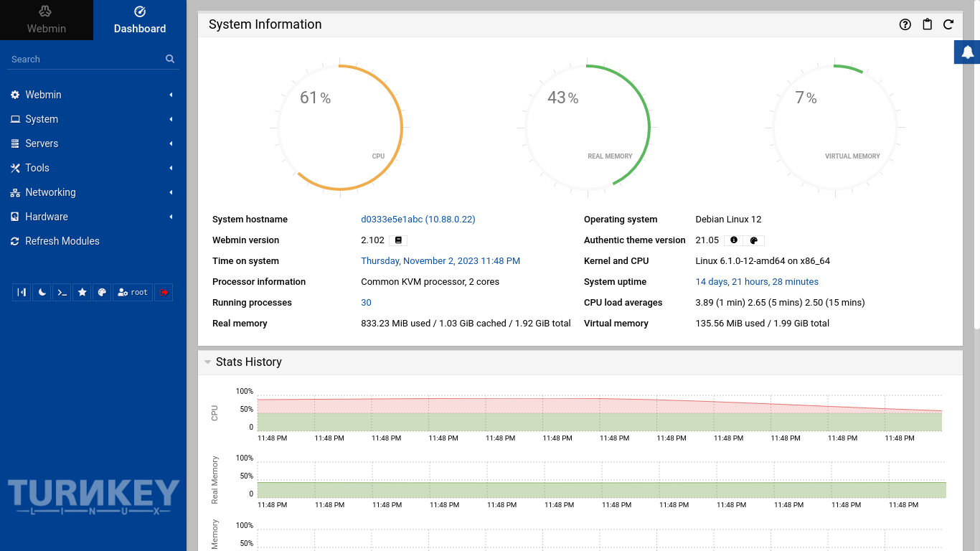The height and width of the screenshot is (551, 980).
Task: Collapse the Stats History section
Action: (207, 362)
